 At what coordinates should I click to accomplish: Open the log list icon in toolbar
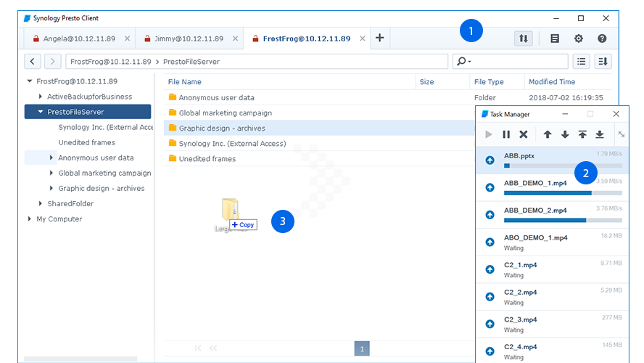click(x=555, y=38)
